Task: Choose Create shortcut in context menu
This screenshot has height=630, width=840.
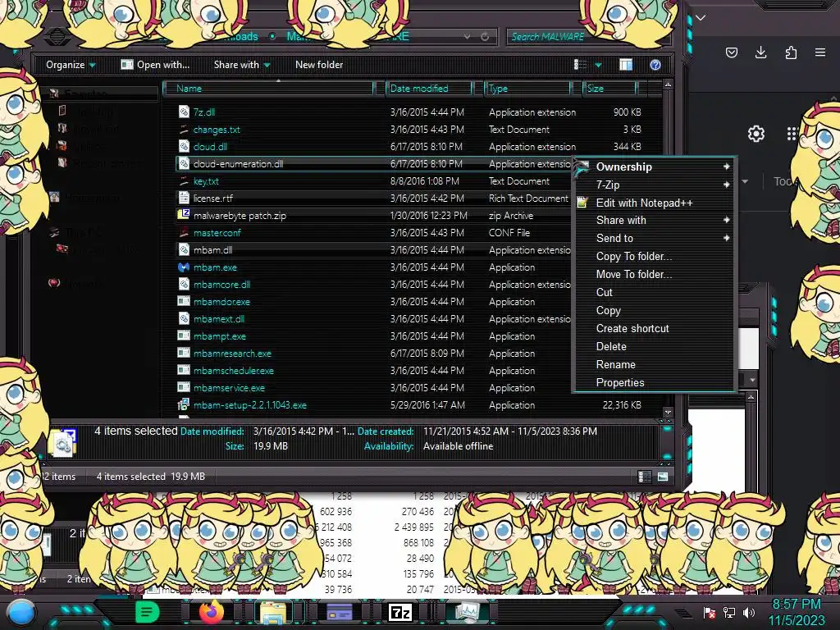Action: (x=654, y=328)
